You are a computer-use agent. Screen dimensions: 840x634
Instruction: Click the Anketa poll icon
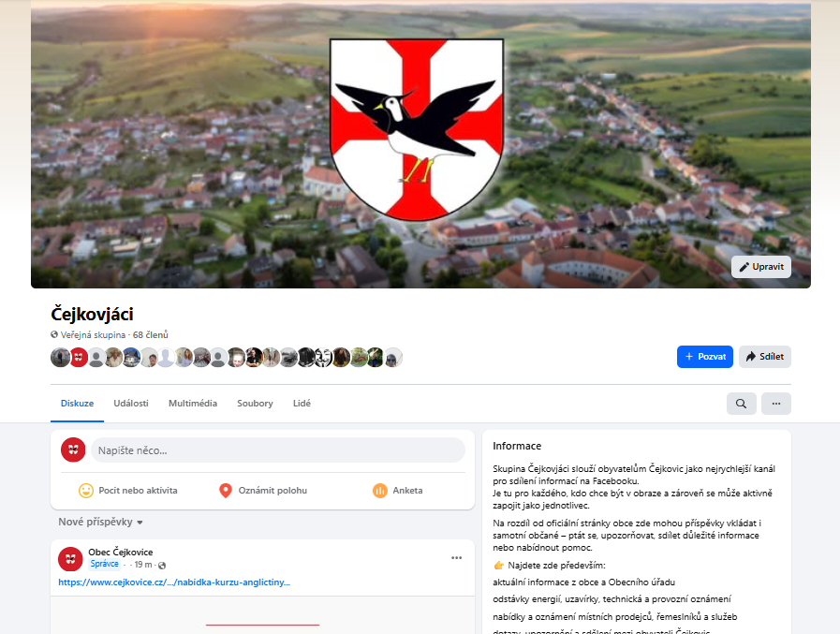[x=380, y=491]
